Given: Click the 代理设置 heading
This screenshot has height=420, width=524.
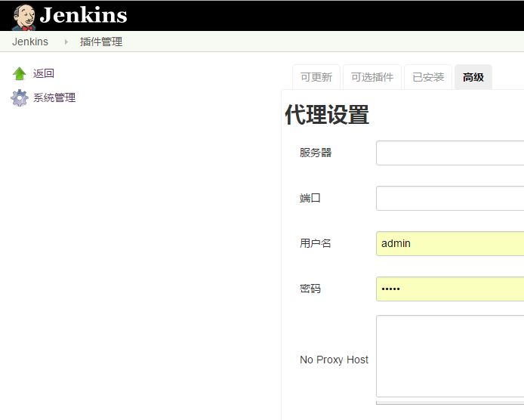Looking at the screenshot, I should (x=327, y=115).
